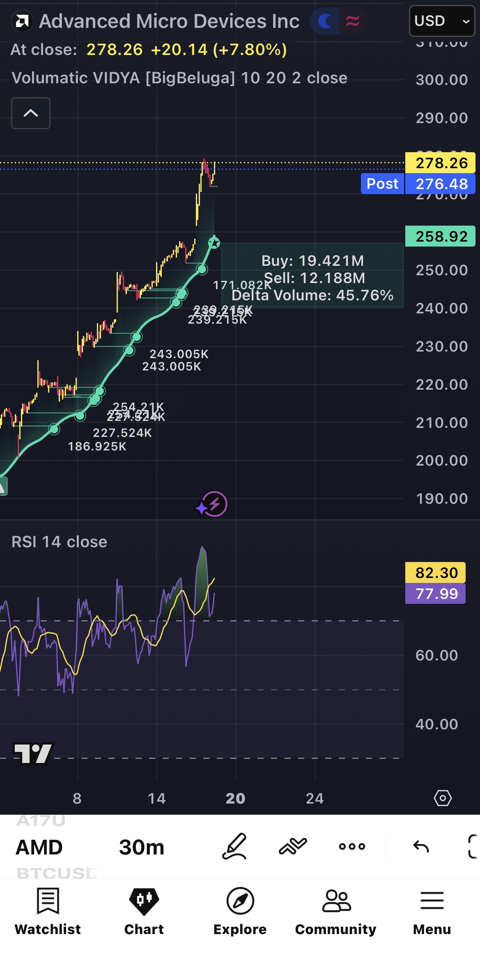The height and width of the screenshot is (980, 480).
Task: Toggle the pink wavy data indicator
Action: pos(353,21)
